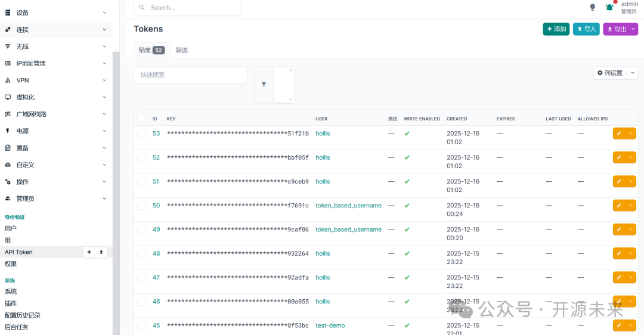The width and height of the screenshot is (644, 335).
Task: Open the 权限 sidebar entry
Action: [x=11, y=264]
